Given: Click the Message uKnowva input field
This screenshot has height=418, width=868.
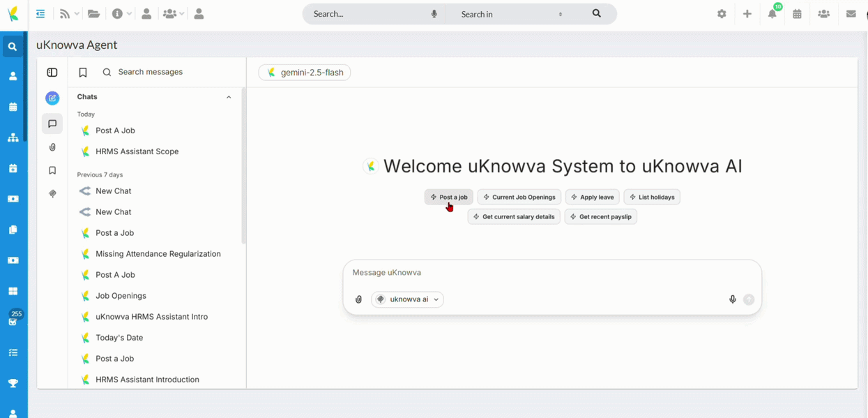Looking at the screenshot, I should pyautogui.click(x=552, y=273).
